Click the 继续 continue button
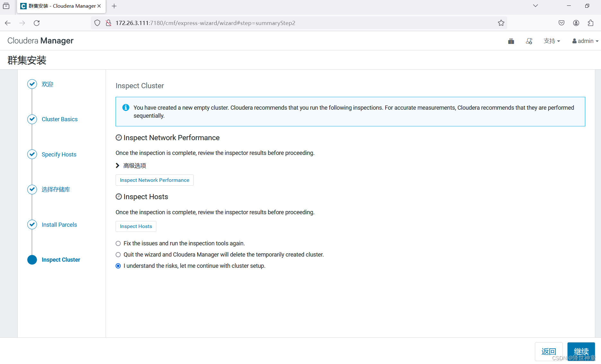 click(x=581, y=351)
